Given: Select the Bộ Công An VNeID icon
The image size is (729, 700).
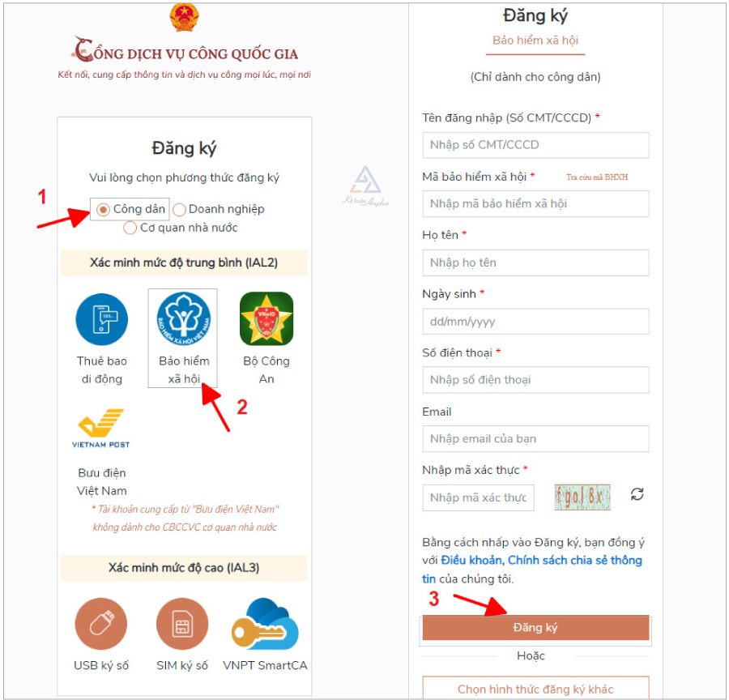Looking at the screenshot, I should [x=266, y=318].
